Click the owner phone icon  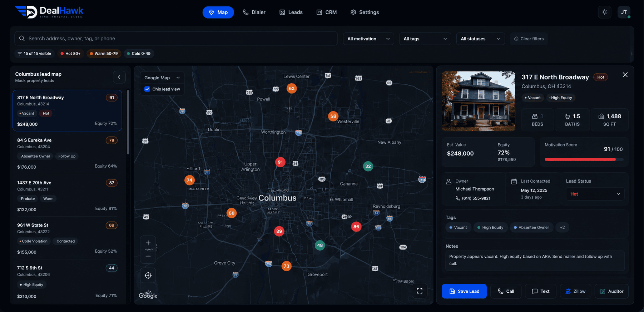(x=458, y=198)
